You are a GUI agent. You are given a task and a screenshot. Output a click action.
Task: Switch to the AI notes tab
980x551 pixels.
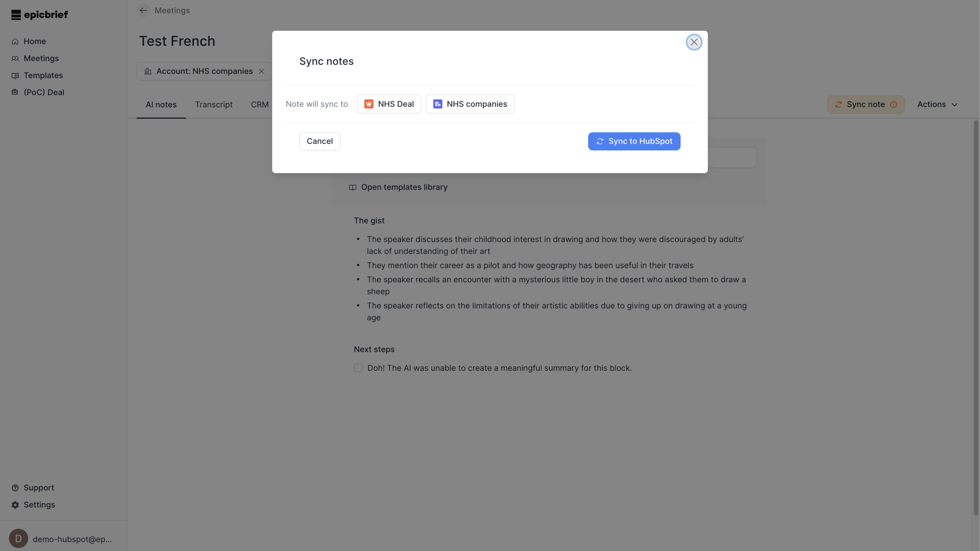pos(161,105)
